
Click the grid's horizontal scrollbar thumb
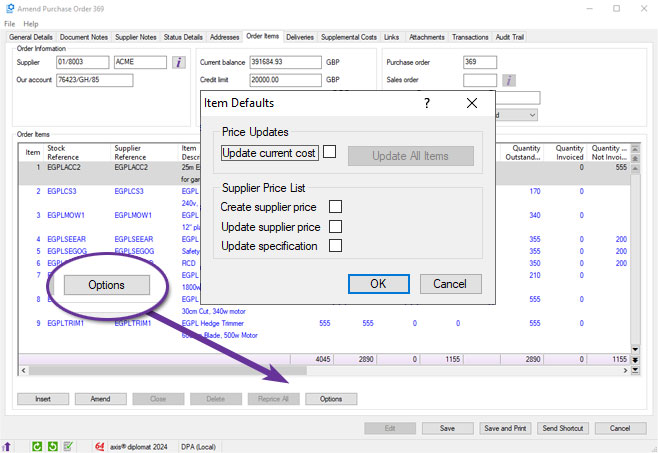pyautogui.click(x=168, y=371)
